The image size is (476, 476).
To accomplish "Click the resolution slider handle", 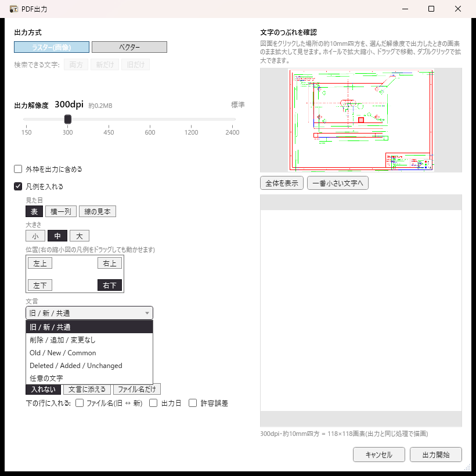I will [x=68, y=120].
